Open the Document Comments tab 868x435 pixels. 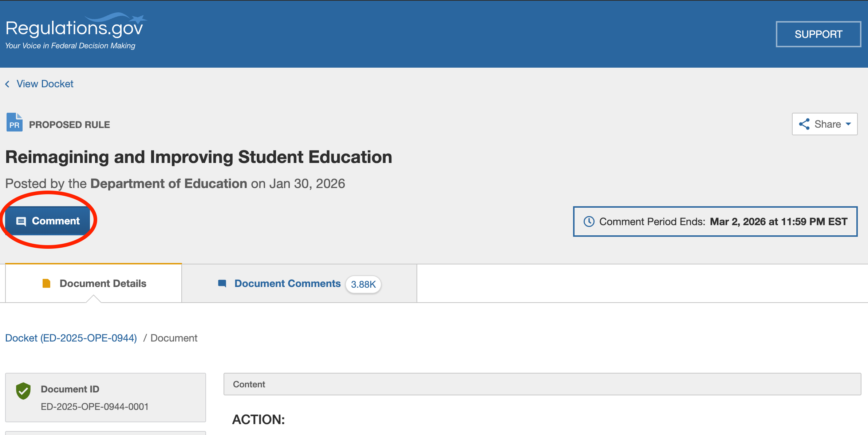point(287,283)
